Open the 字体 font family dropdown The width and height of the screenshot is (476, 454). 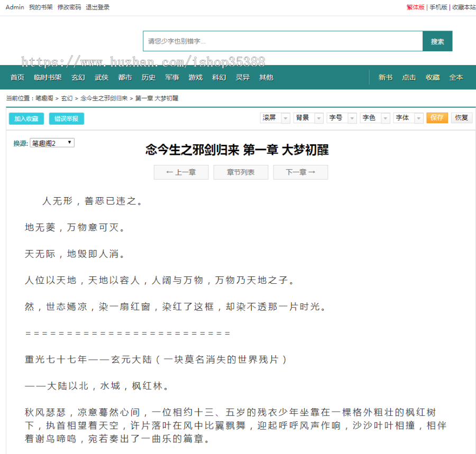coord(408,117)
